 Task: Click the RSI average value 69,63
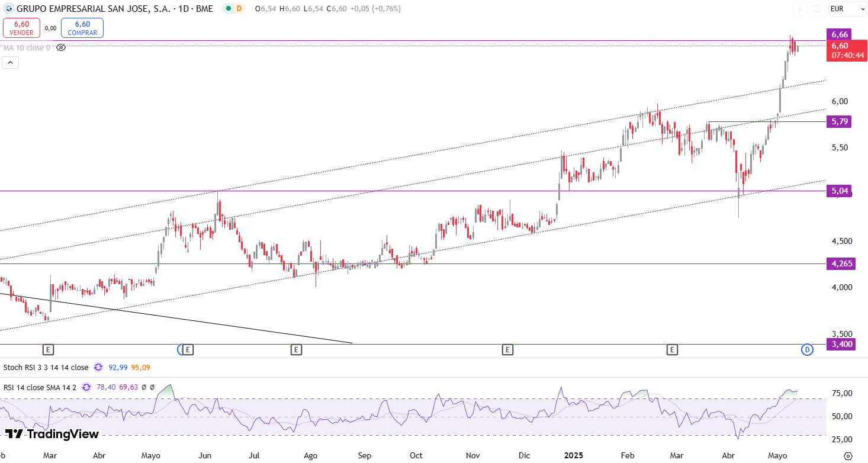128,387
